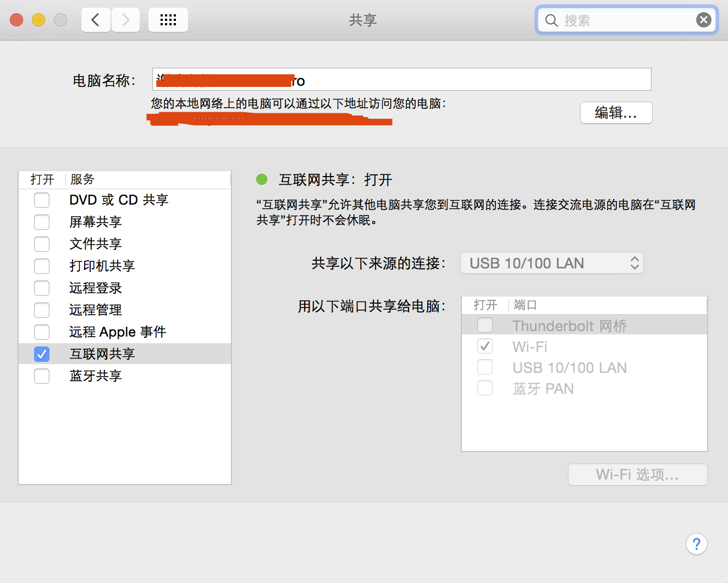Select 远程 Apple 事件 service row
The width and height of the screenshot is (728, 583).
[x=125, y=332]
